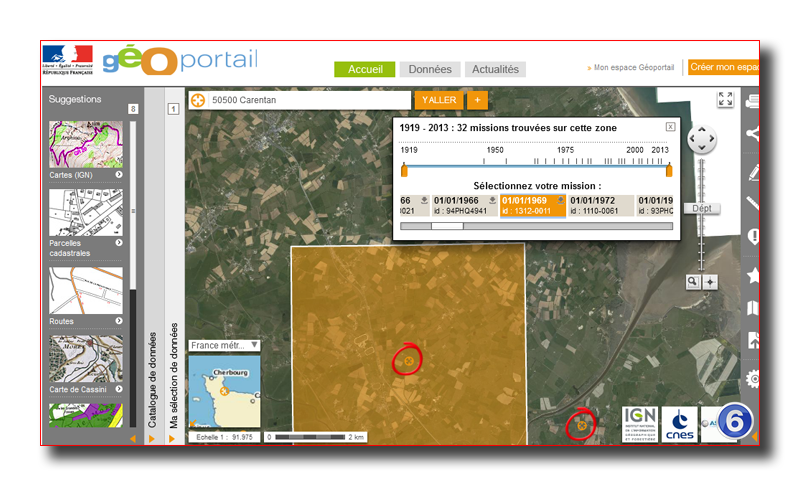Click the CNES logo on the map
The image size is (800, 486).
point(680,424)
